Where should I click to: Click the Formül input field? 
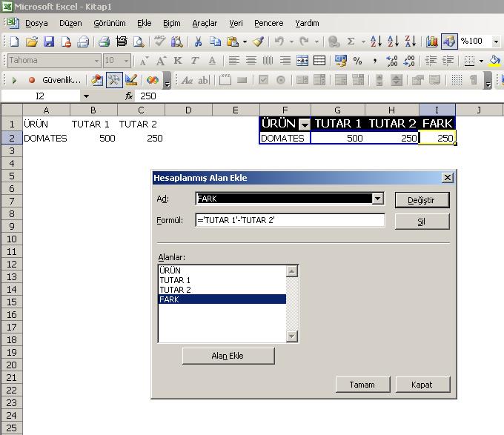(x=290, y=220)
